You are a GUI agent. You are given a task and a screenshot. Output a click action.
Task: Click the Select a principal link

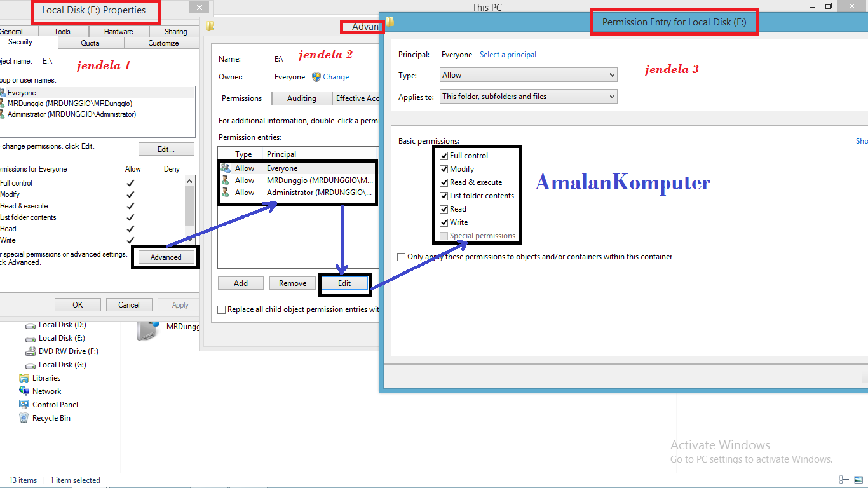(508, 55)
